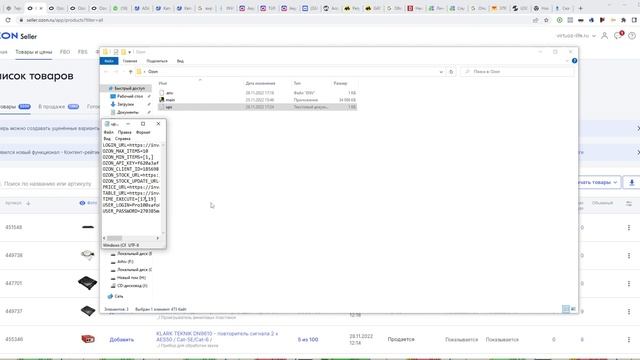
Task: Click the search field in Explorer
Action: tap(517, 72)
